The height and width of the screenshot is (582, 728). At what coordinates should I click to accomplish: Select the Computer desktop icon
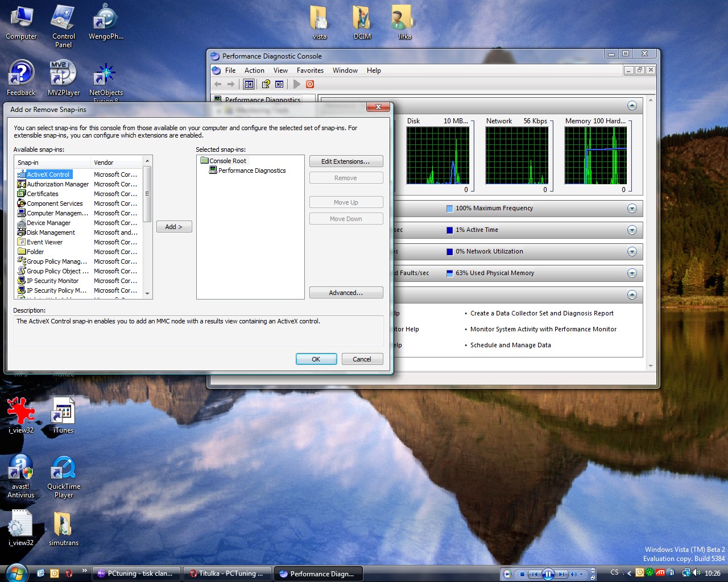click(x=21, y=23)
